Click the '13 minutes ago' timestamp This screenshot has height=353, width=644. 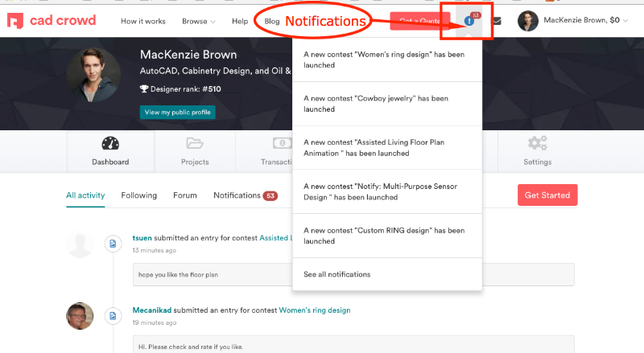(154, 250)
